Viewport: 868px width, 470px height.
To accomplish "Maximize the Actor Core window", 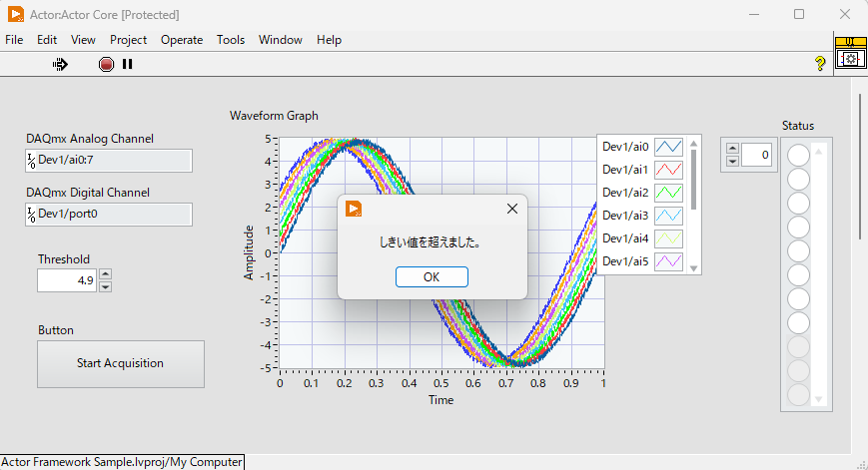I will point(799,14).
